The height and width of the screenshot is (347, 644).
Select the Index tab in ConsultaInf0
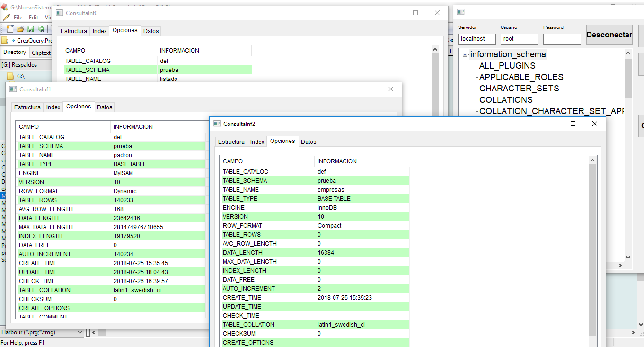(x=99, y=31)
